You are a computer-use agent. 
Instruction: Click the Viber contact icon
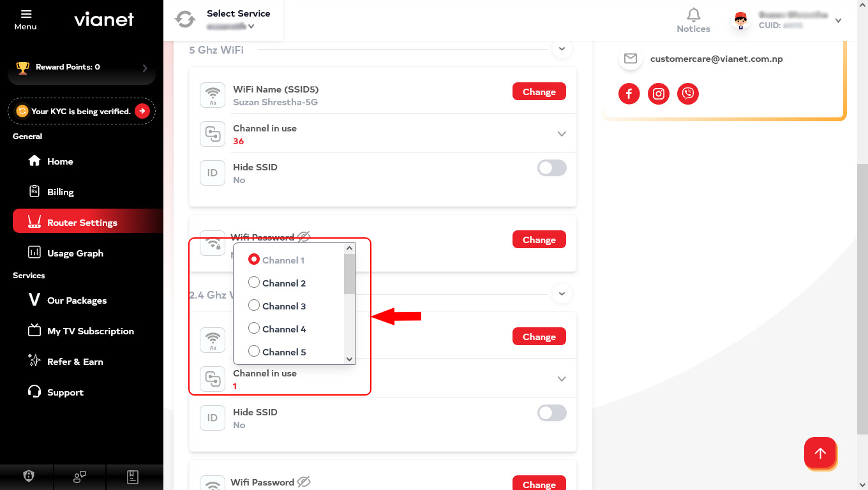click(x=688, y=94)
